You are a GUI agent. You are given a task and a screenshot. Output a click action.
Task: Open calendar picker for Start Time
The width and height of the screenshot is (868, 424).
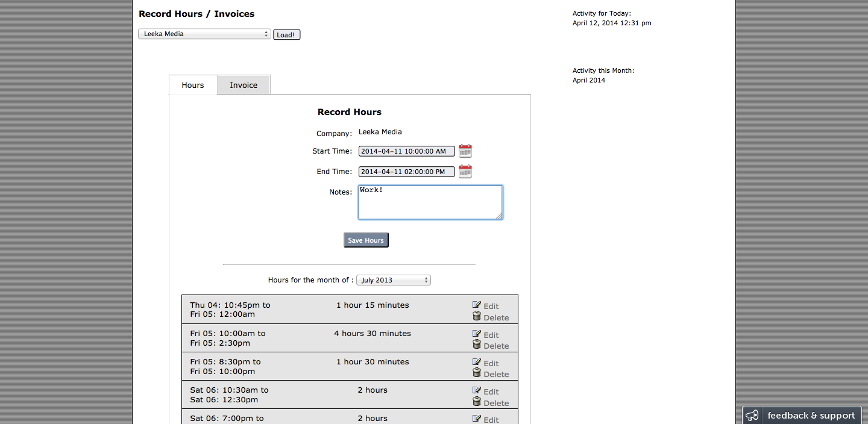[x=465, y=151]
